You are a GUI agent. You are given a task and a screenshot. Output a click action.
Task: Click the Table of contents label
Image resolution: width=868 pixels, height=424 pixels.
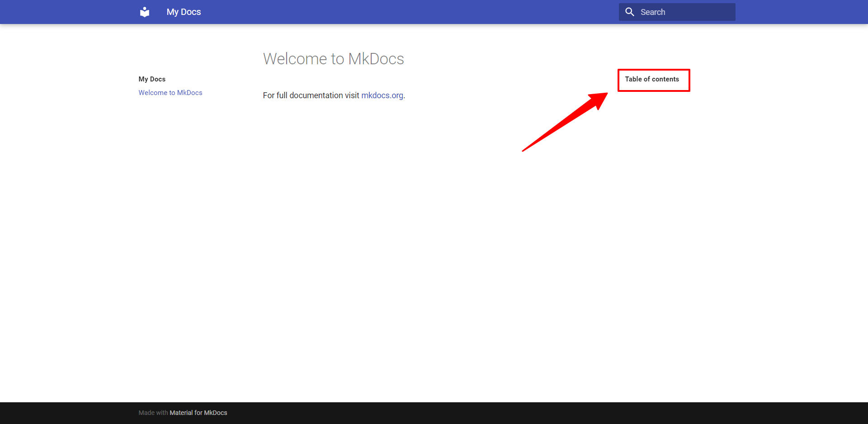[651, 79]
